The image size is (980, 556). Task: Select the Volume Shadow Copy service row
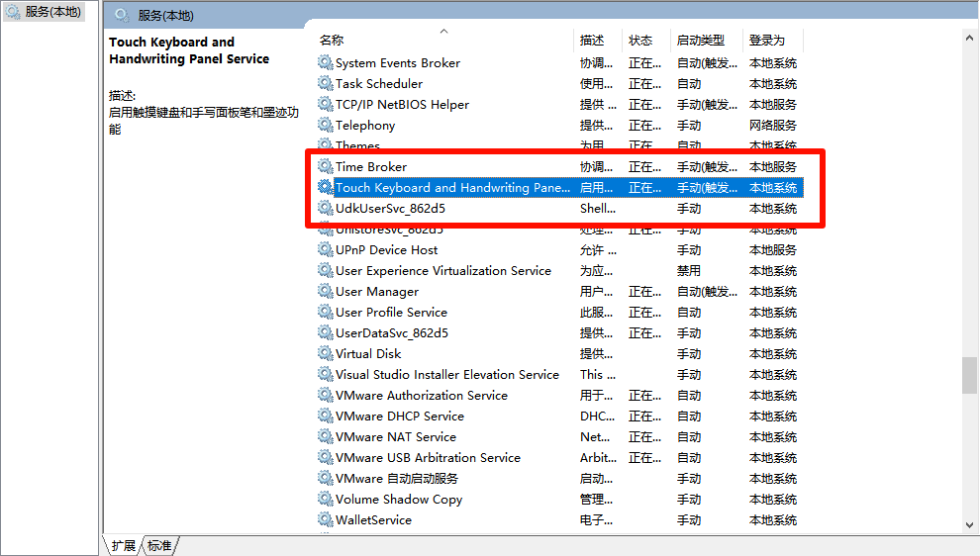pyautogui.click(x=399, y=500)
